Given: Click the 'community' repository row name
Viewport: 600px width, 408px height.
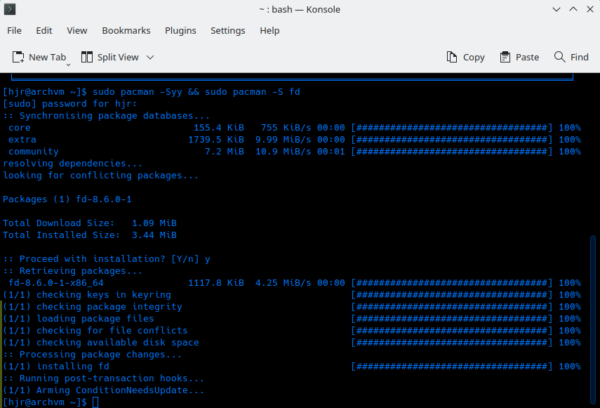Looking at the screenshot, I should (34, 152).
